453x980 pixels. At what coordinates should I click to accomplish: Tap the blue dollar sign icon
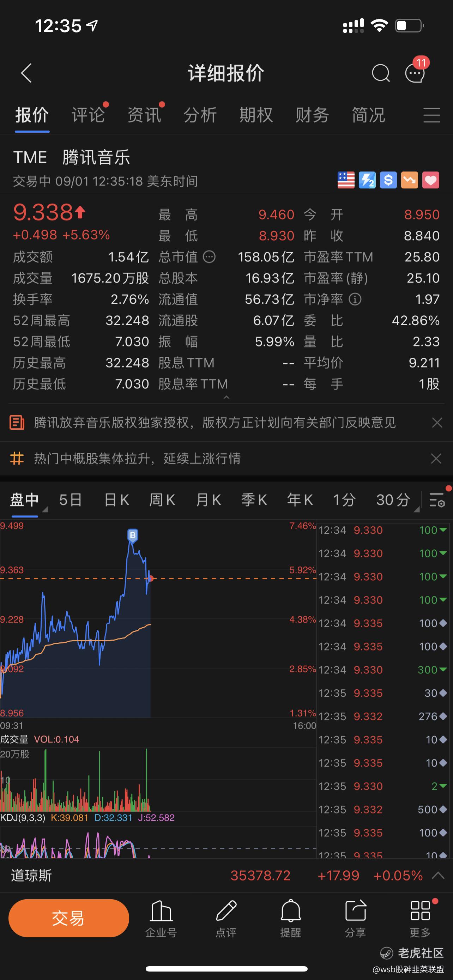pos(388,180)
